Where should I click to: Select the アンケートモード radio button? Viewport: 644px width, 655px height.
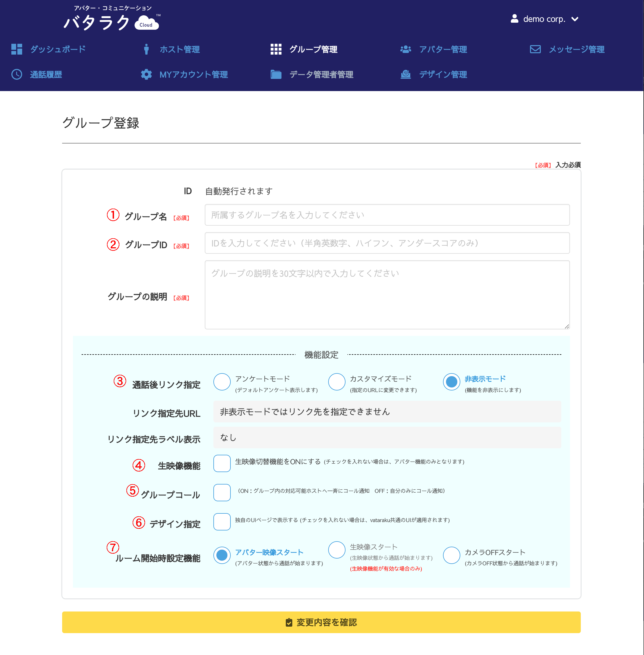(x=222, y=382)
